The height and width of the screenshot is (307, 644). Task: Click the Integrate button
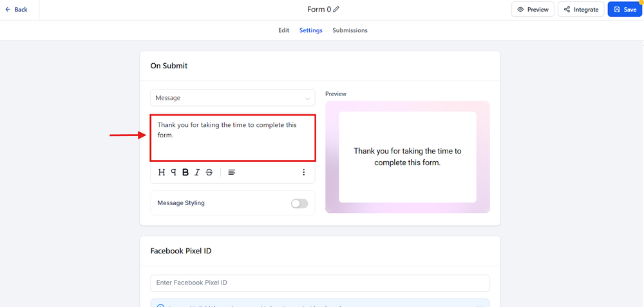[x=581, y=10]
